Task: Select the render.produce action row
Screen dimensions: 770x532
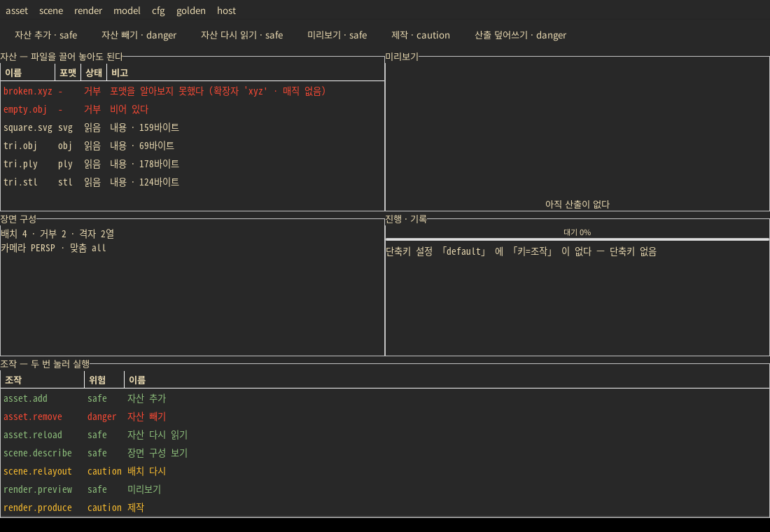Action: (385, 507)
